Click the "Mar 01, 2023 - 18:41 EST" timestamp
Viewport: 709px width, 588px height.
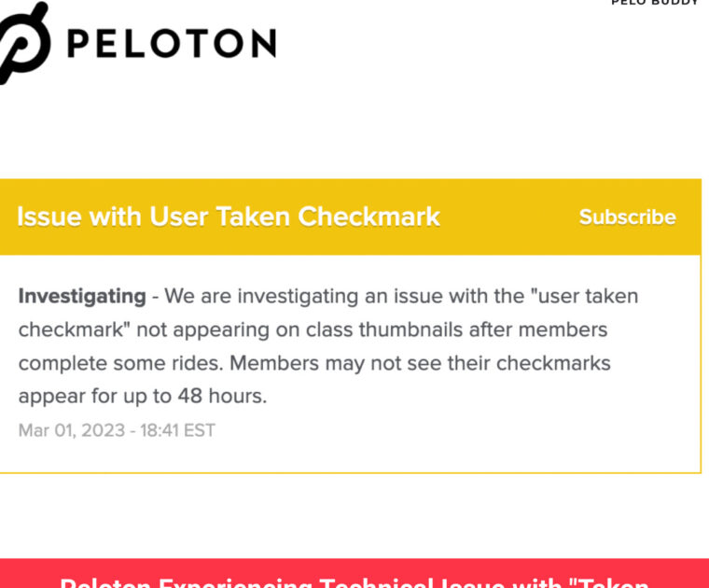[117, 430]
